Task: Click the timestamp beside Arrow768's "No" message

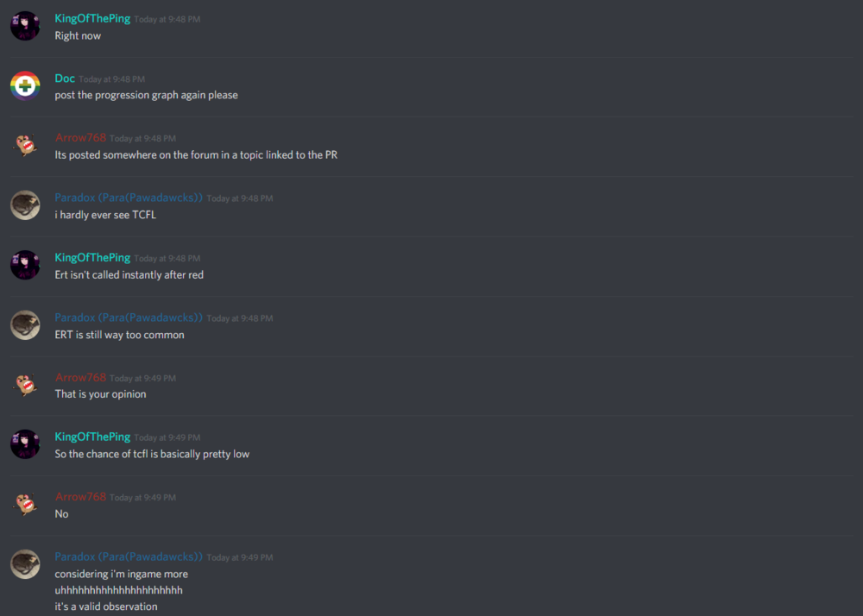Action: [142, 498]
